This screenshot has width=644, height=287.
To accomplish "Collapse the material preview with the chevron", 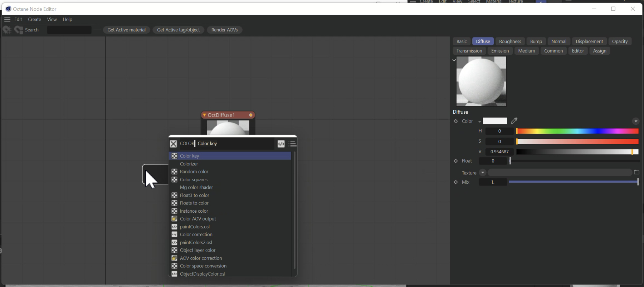I will tap(454, 60).
